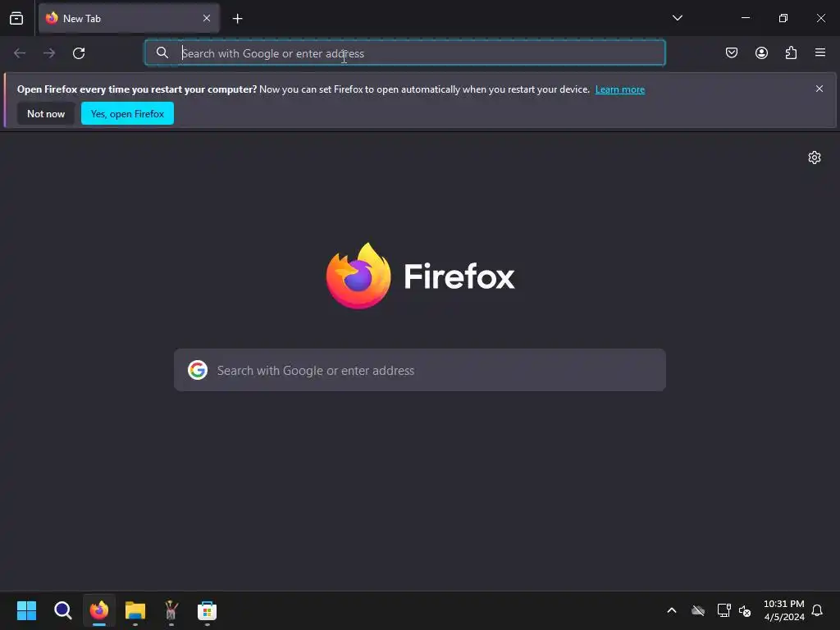Open the hamburger application menu
The height and width of the screenshot is (630, 840).
coord(820,52)
